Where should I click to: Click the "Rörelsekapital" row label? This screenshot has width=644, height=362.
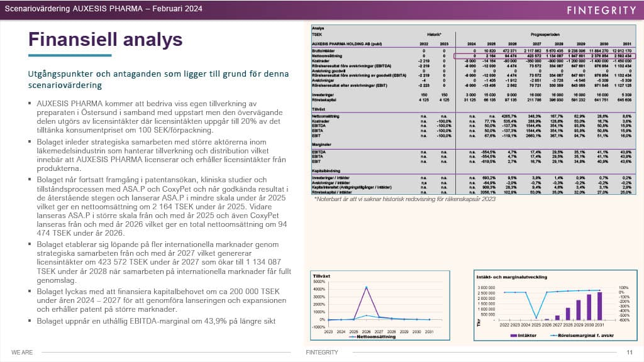click(x=323, y=100)
